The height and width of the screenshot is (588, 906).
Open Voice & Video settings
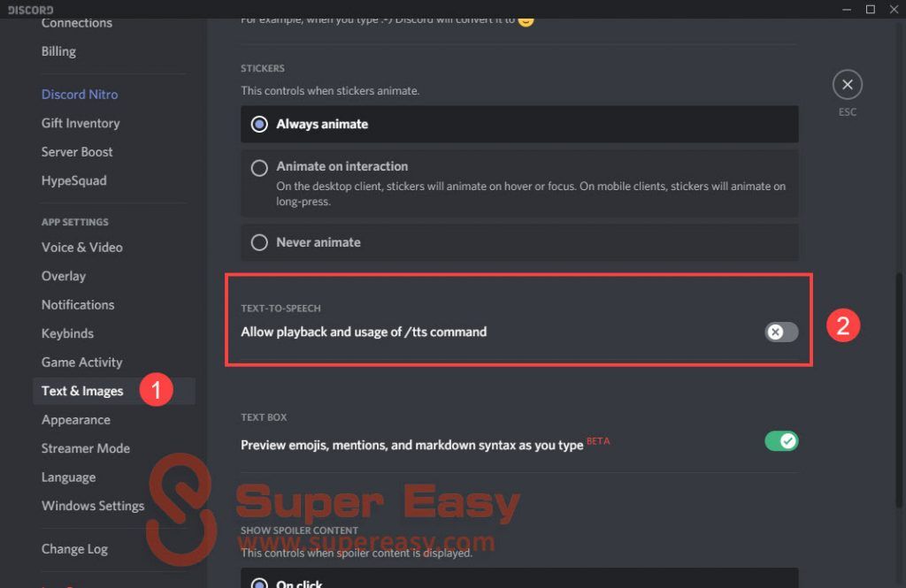(x=82, y=248)
